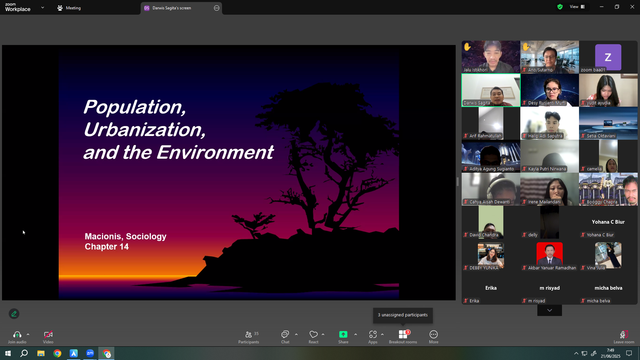Select the m risyad participant tile
Screen dimensions: 640x360
(x=549, y=289)
